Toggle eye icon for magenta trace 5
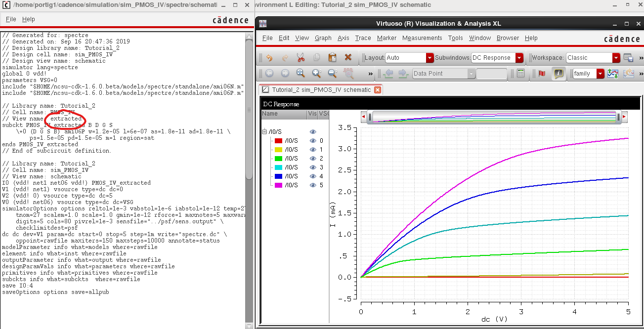The image size is (644, 329). (x=312, y=185)
